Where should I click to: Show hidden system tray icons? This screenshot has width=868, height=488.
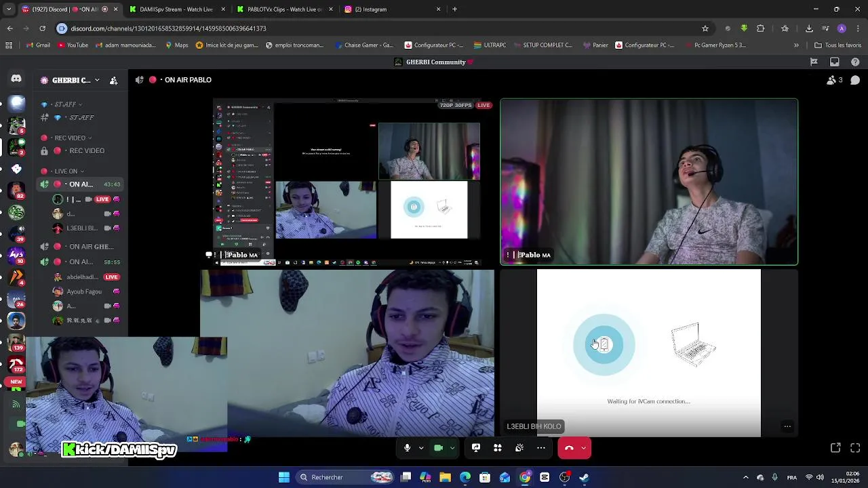746,477
